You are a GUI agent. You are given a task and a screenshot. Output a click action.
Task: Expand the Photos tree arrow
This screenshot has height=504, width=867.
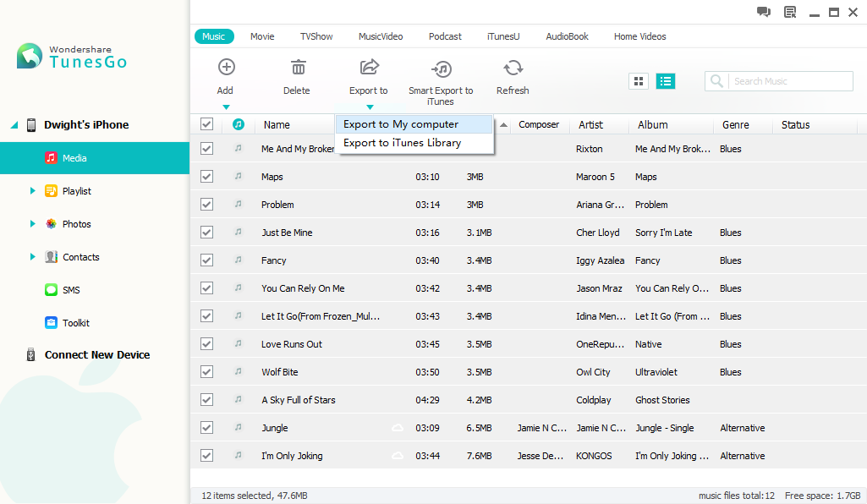(x=33, y=224)
